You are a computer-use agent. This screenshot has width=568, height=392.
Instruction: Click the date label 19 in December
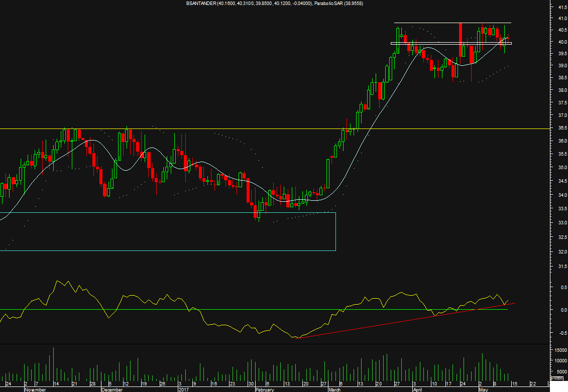tap(144, 384)
